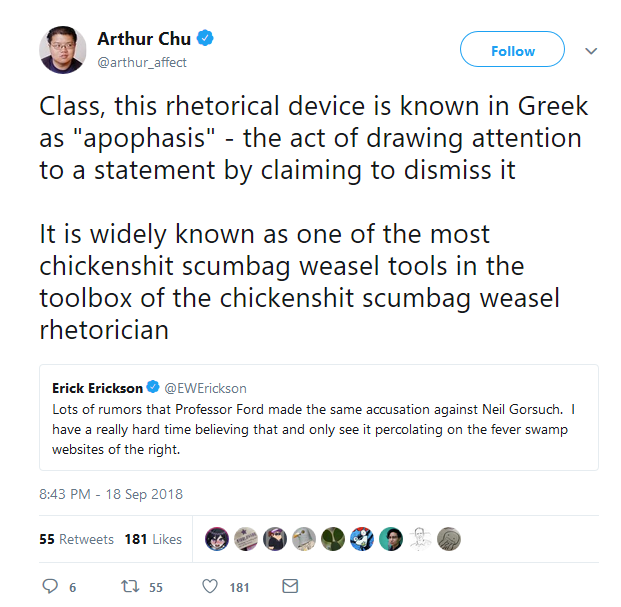Image resolution: width=621 pixels, height=607 pixels.
Task: Click the retweet arrows icon
Action: pos(130,586)
